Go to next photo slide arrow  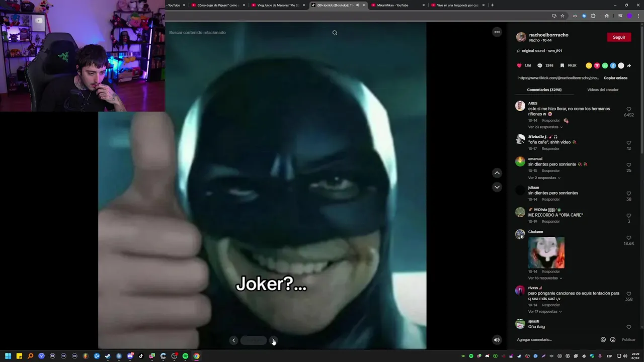click(273, 340)
